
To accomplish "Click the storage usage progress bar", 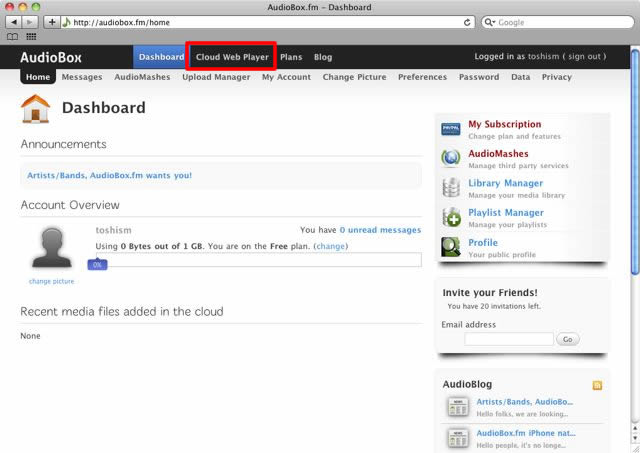I will click(259, 260).
